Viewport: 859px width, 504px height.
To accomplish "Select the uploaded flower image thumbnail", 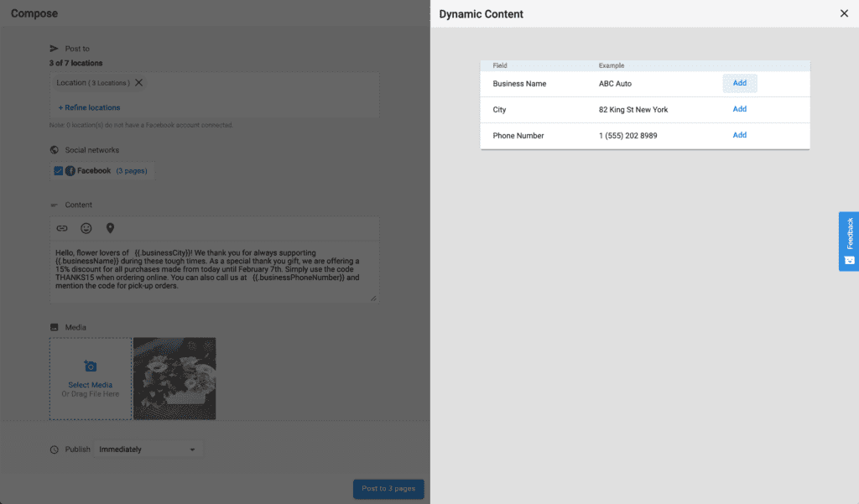I will pyautogui.click(x=174, y=378).
